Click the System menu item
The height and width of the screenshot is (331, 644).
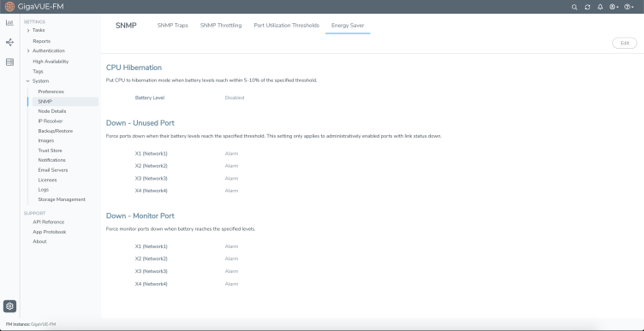coord(40,81)
